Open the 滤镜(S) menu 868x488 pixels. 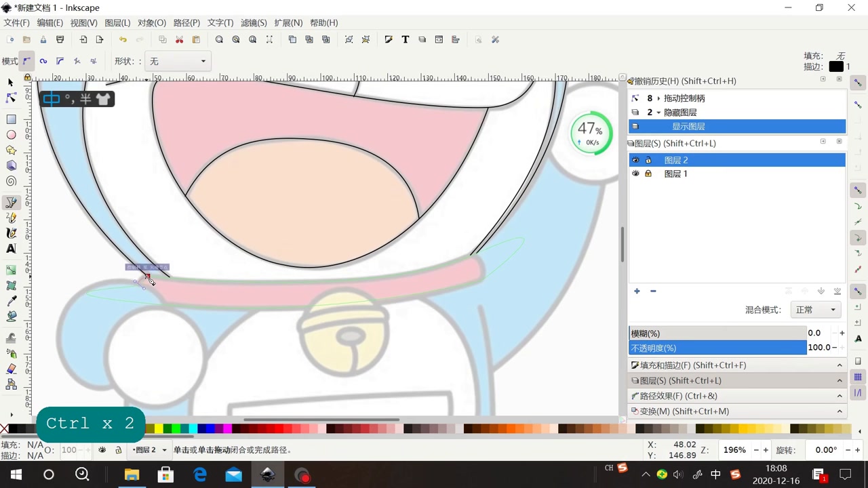coord(254,22)
